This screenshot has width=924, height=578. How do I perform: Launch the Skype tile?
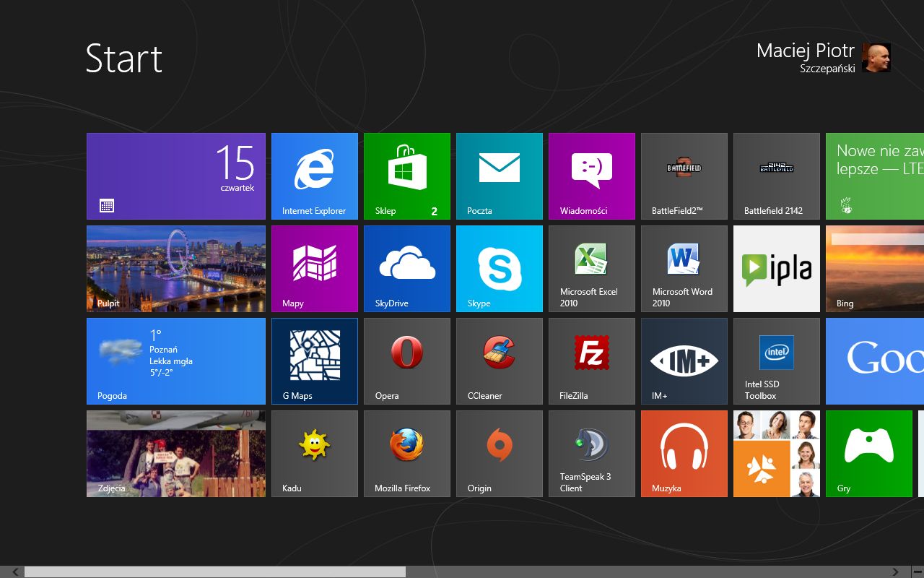(x=500, y=269)
